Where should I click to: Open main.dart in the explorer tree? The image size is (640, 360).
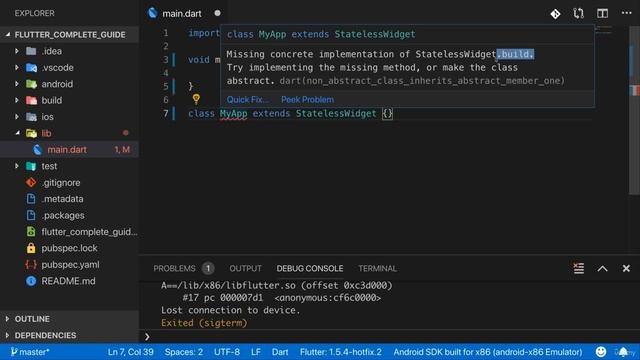coord(67,150)
